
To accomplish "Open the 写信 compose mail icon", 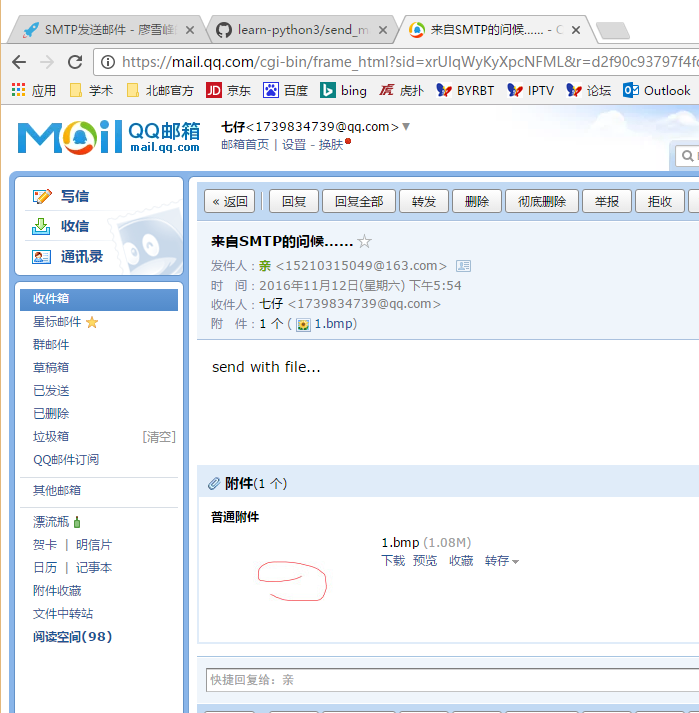I will [42, 196].
